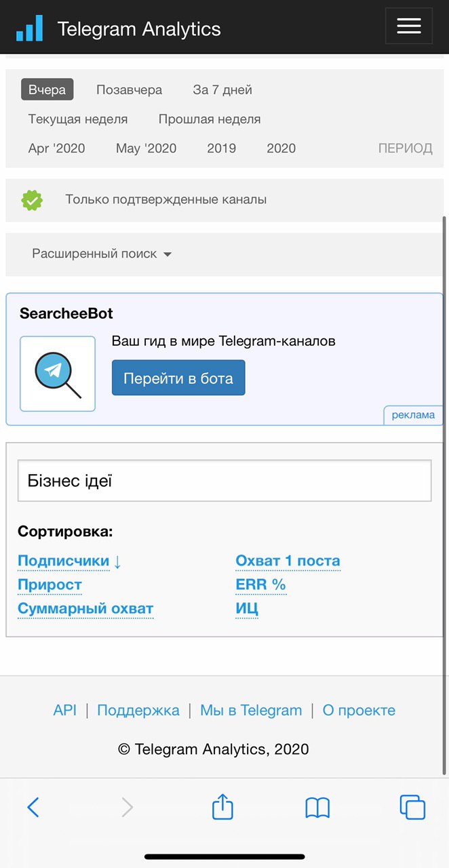Image resolution: width=449 pixels, height=868 pixels.
Task: Go back with Safari's back arrow
Action: (x=33, y=807)
